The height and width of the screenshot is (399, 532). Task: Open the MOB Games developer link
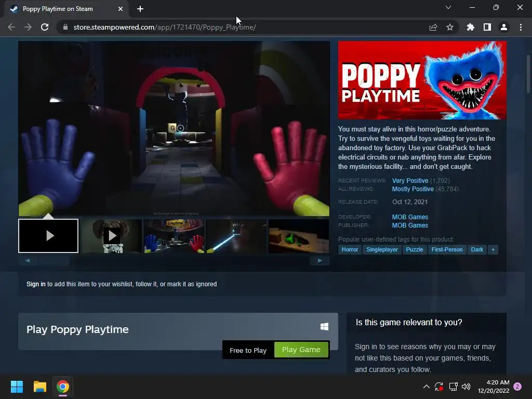point(410,217)
